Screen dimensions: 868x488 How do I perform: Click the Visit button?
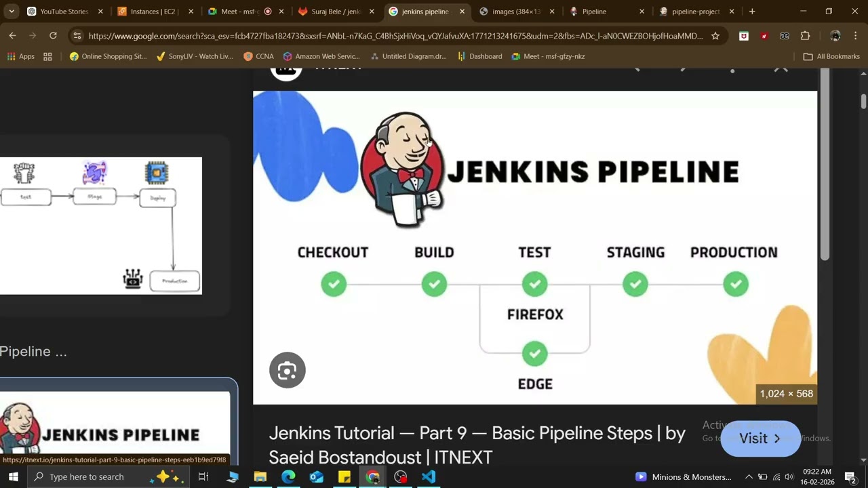click(760, 439)
